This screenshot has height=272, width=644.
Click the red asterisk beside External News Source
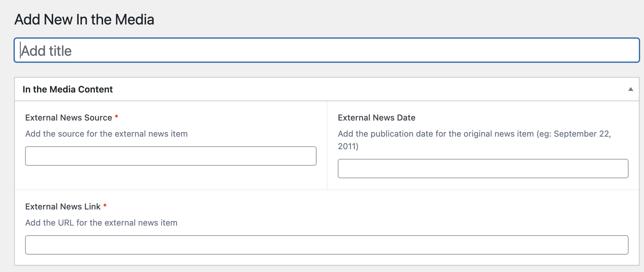click(117, 117)
